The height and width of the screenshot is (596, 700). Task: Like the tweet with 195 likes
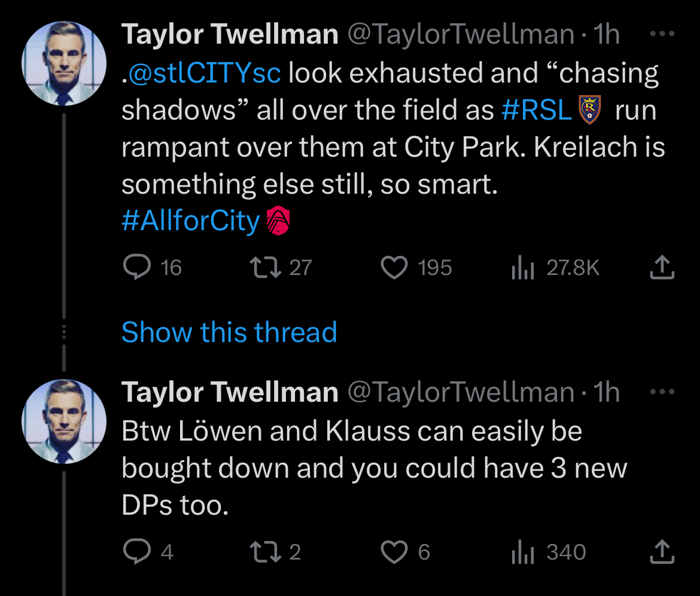click(394, 267)
